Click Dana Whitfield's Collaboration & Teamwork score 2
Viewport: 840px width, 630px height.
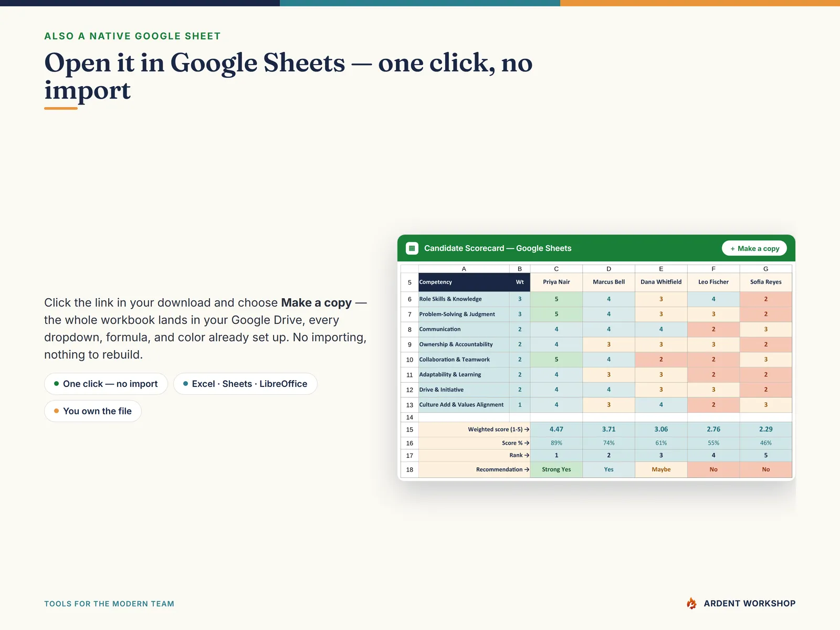pos(661,360)
